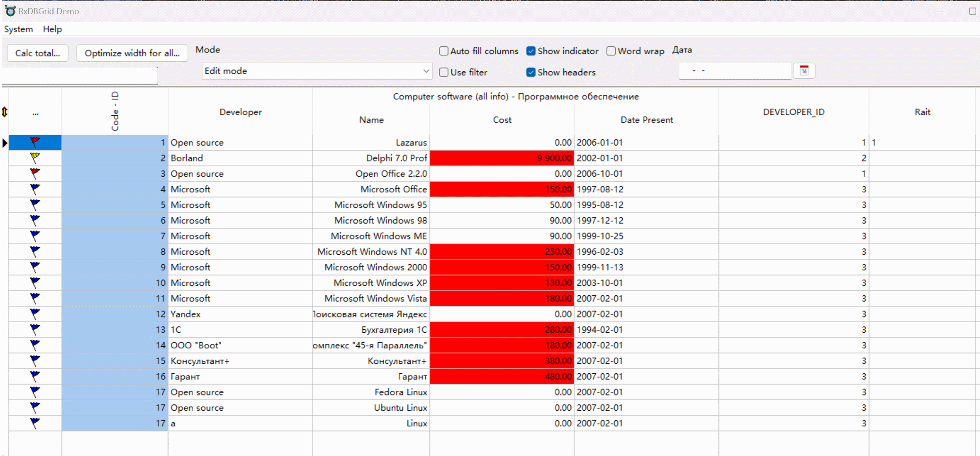Viewport: 980px width, 456px height.
Task: Sort by the Developer column header
Action: 241,112
